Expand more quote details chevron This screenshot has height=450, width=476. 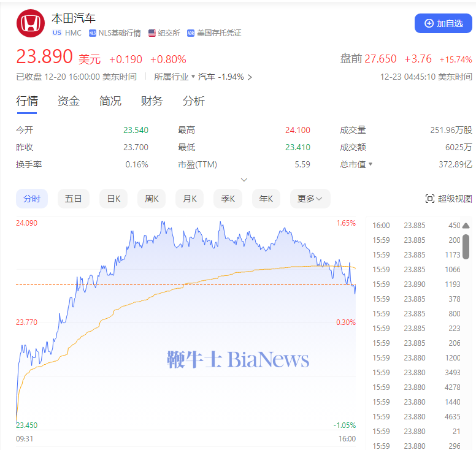click(x=244, y=180)
